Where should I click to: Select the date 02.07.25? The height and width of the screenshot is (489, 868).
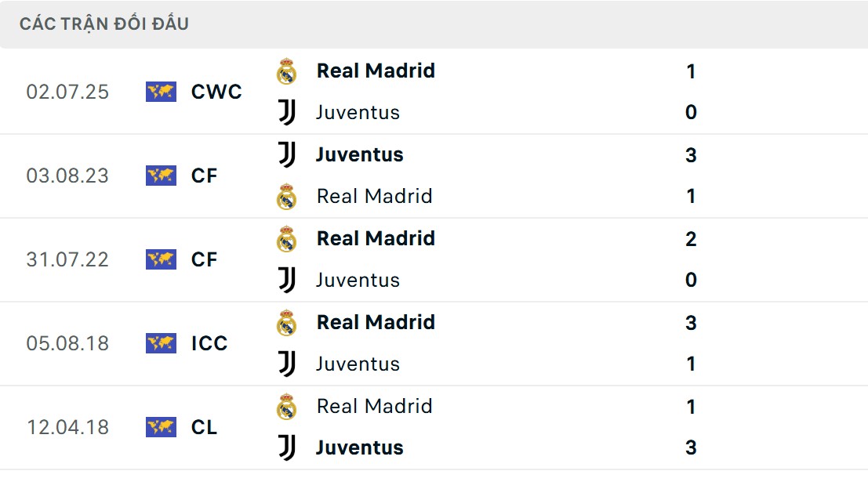[x=67, y=92]
